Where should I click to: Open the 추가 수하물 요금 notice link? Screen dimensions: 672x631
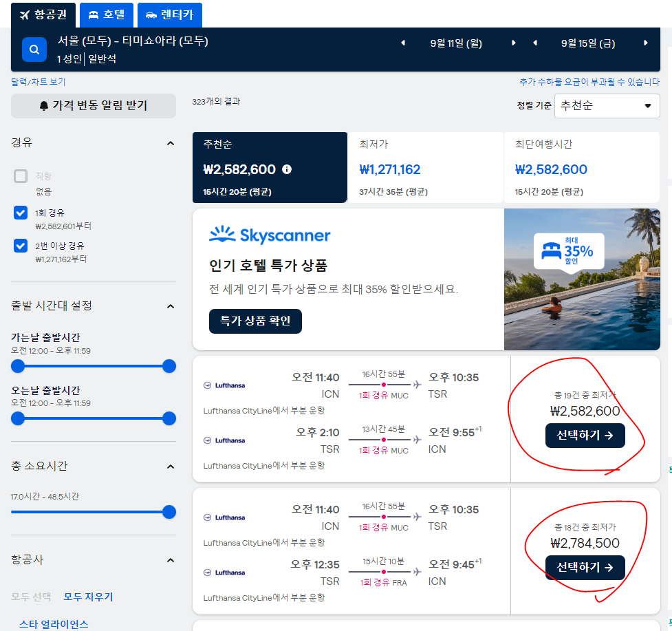click(589, 81)
